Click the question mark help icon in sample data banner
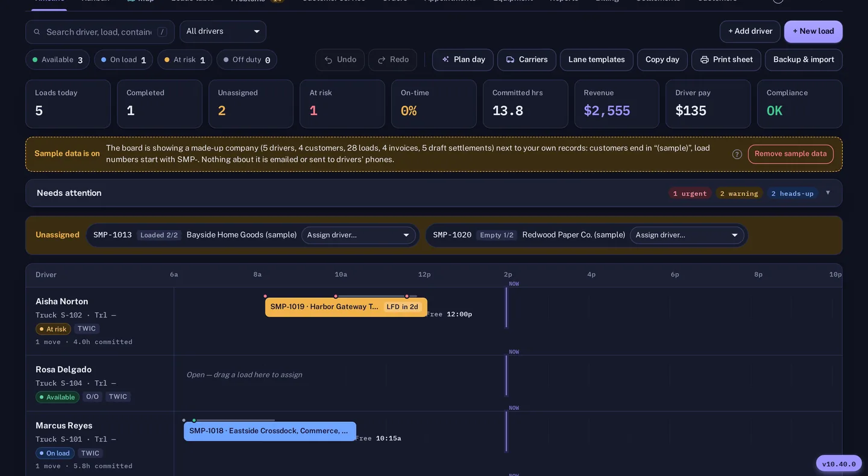This screenshot has width=868, height=476. coord(737,154)
